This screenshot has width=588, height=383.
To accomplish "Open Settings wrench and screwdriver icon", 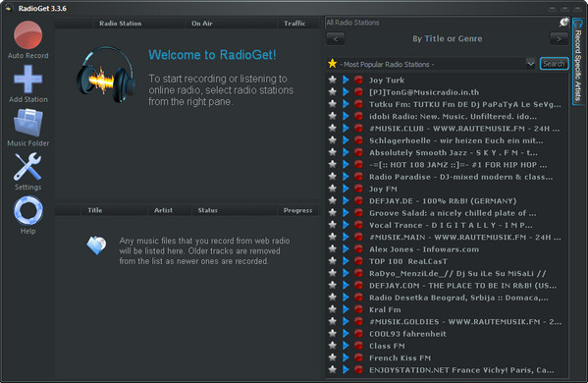I will 27,167.
